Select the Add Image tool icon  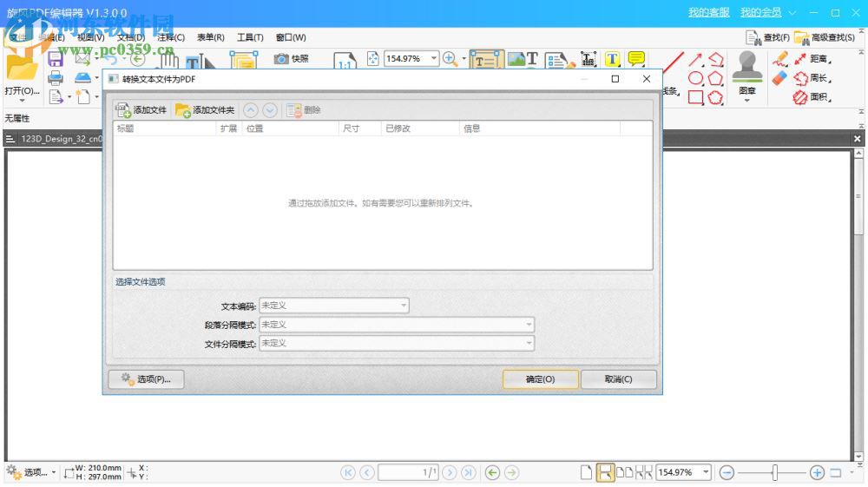[x=516, y=59]
